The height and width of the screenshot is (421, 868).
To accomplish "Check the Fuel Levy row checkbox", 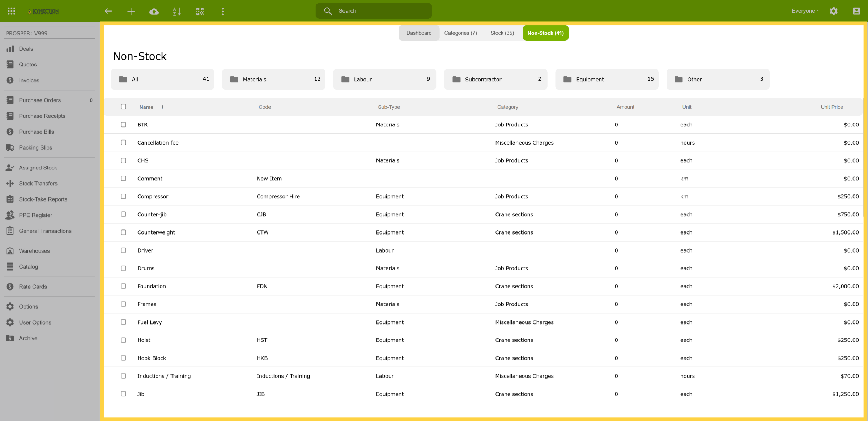I will [x=123, y=322].
